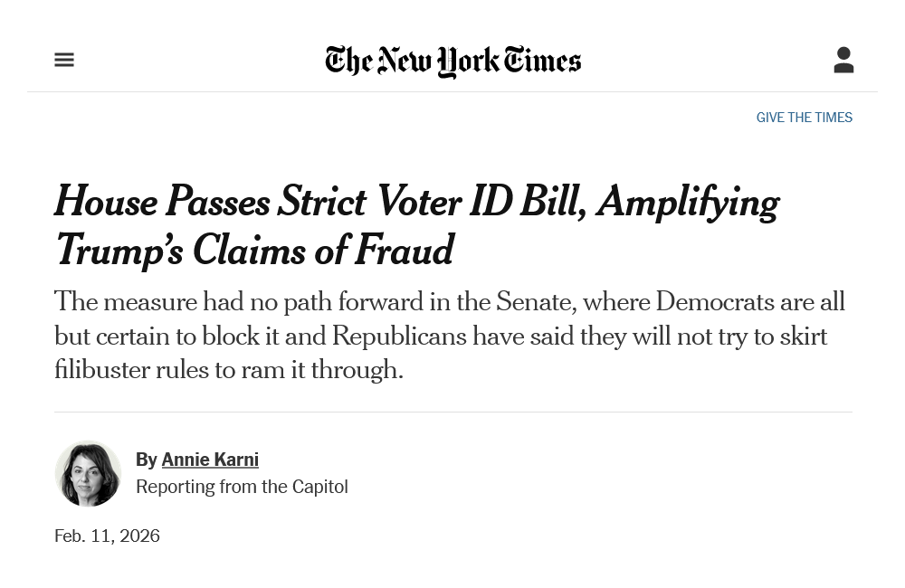The image size is (905, 588).
Task: Click 'House Passes' in the headline
Action: point(161,202)
